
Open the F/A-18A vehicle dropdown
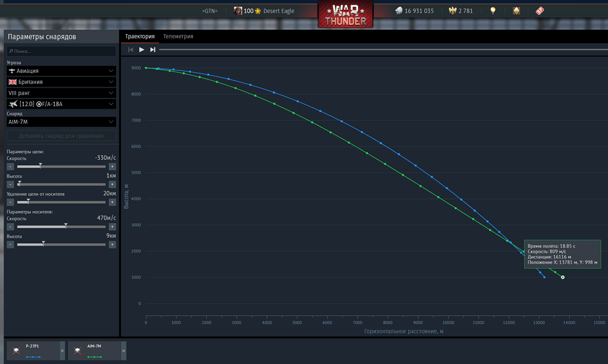pyautogui.click(x=61, y=104)
